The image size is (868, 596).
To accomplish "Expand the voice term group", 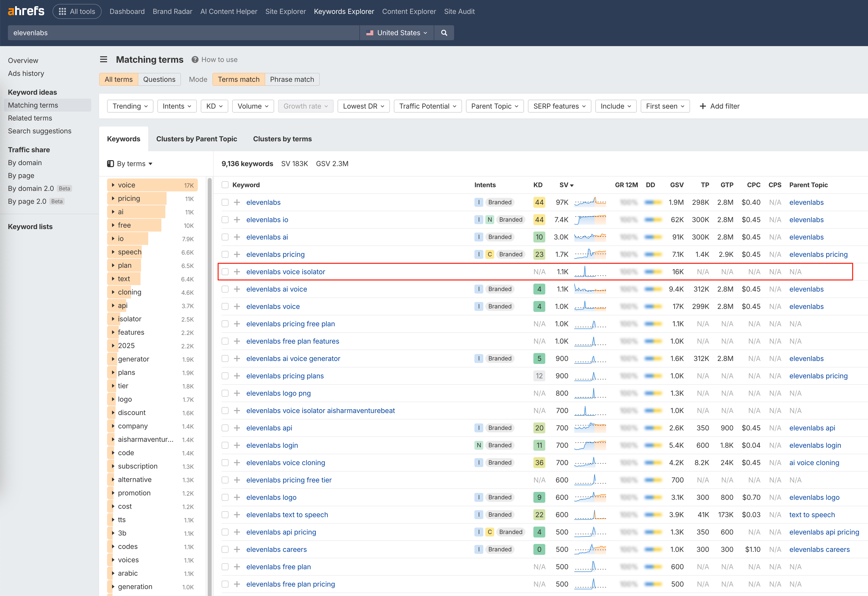I will pos(113,185).
